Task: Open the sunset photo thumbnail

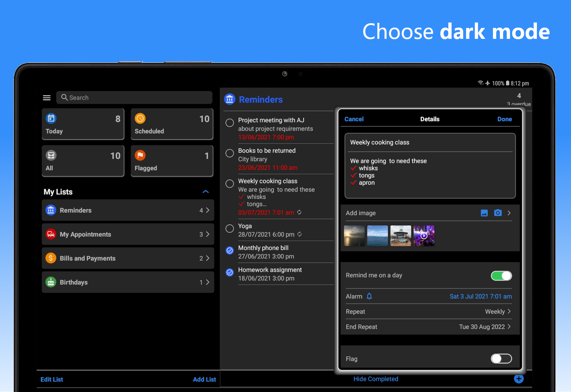Action: pyautogui.click(x=354, y=236)
